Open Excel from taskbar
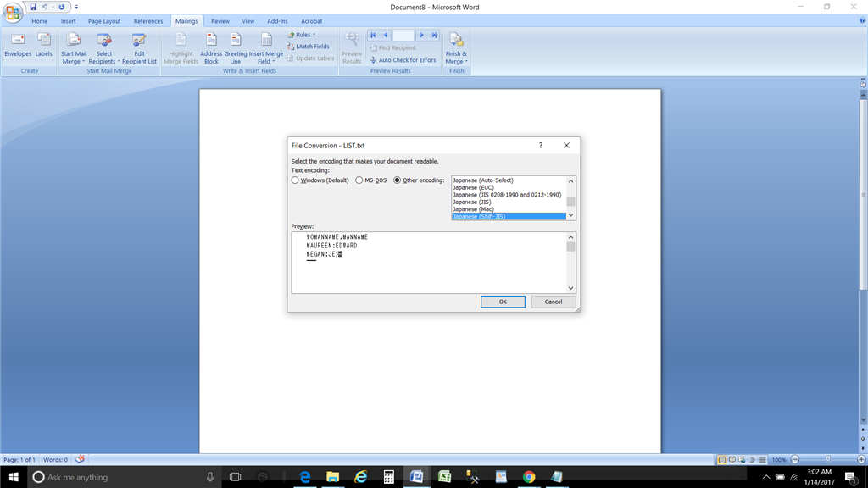Viewport: 868px width, 488px height. point(444,477)
